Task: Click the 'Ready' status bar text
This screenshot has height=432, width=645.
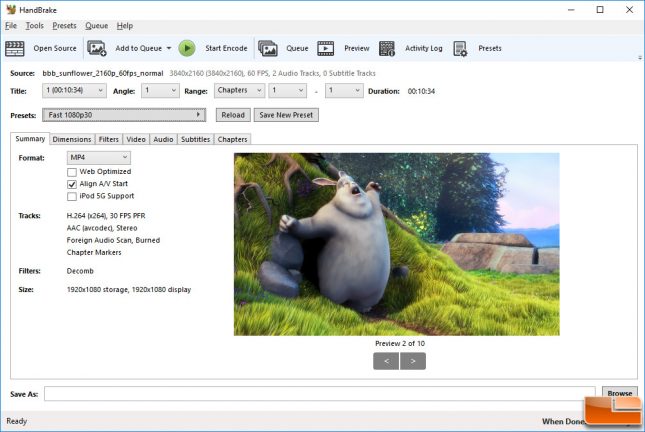Action: pos(16,421)
